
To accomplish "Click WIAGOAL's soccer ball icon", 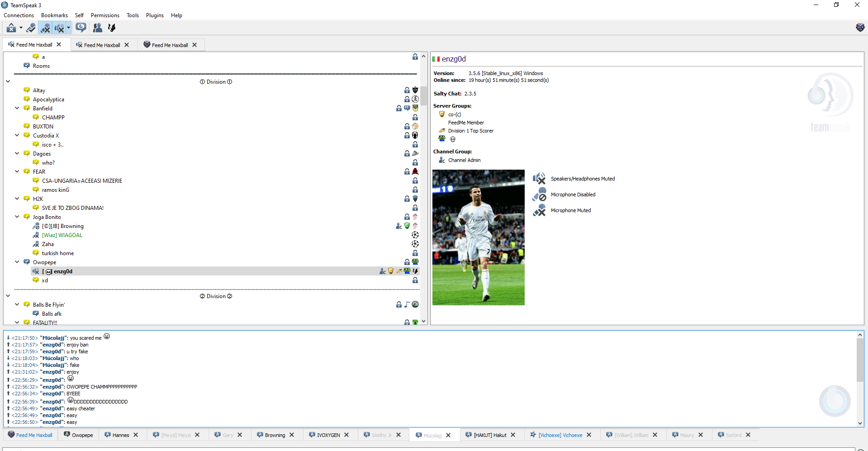I will [x=415, y=235].
